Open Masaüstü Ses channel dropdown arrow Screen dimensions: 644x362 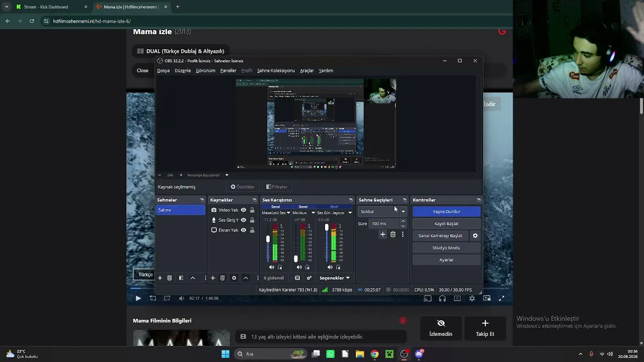[x=288, y=213]
